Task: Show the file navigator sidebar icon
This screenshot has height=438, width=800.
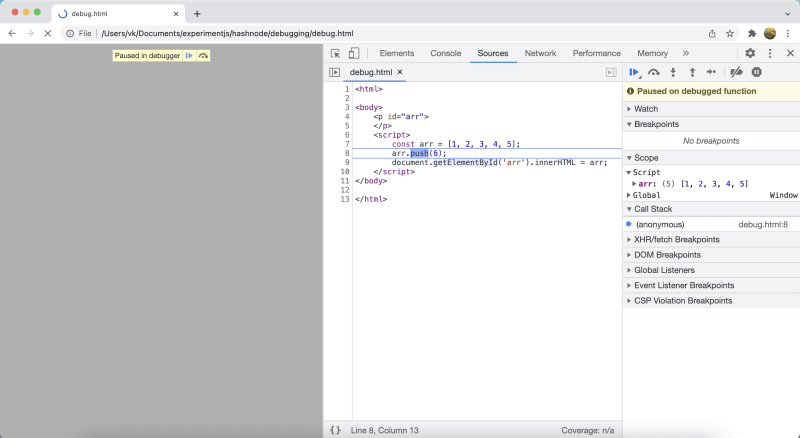Action: [335, 72]
